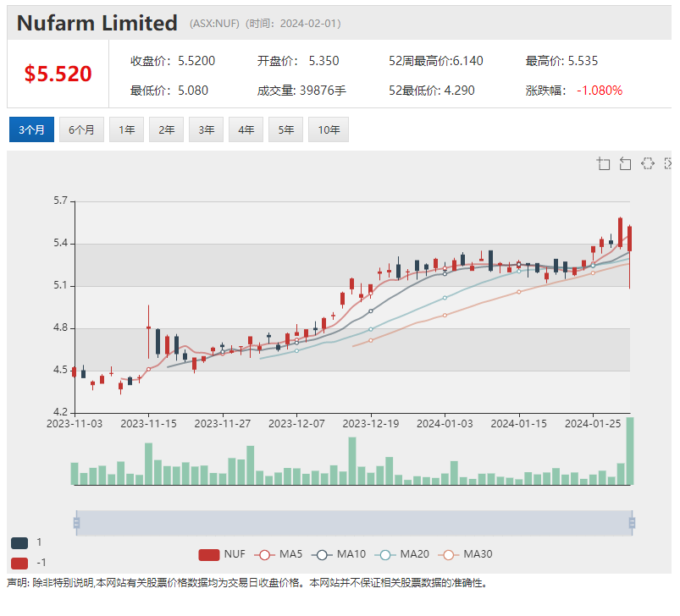Click the 声明 disclaimer text at bottom
This screenshot has height=616, width=680.
249,583
